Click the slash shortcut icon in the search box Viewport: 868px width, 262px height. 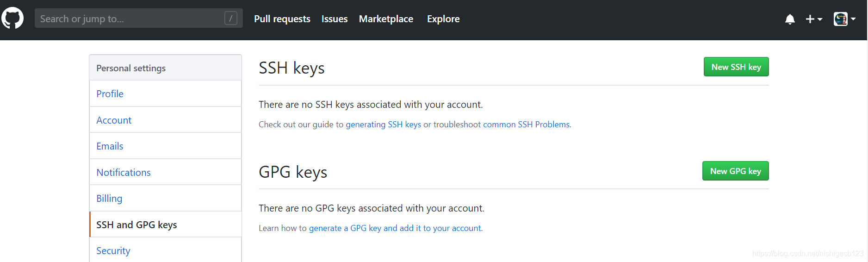tap(230, 19)
